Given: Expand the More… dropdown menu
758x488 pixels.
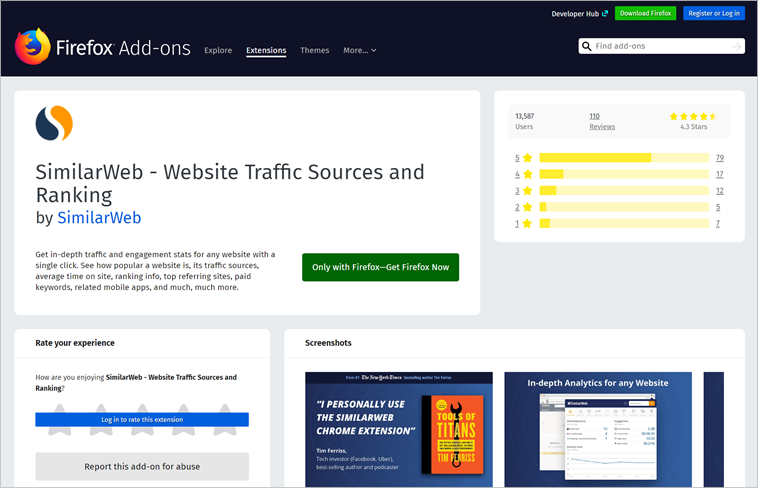Looking at the screenshot, I should [359, 50].
